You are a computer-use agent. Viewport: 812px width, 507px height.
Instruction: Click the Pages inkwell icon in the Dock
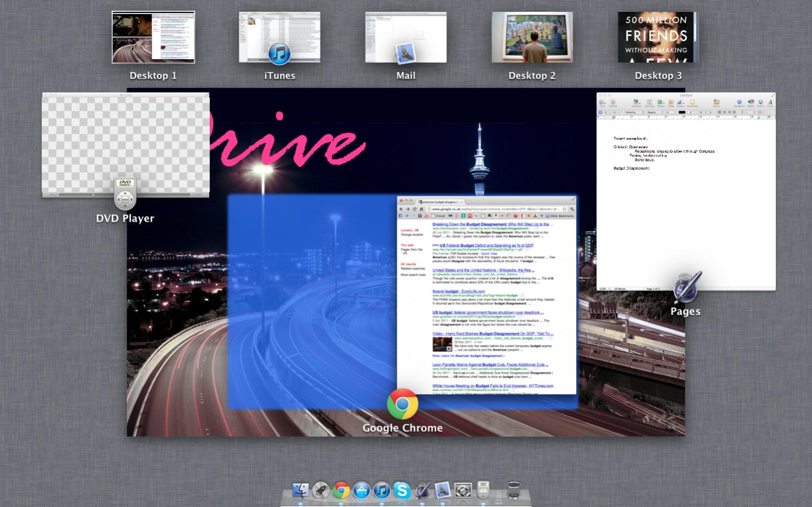tap(422, 490)
